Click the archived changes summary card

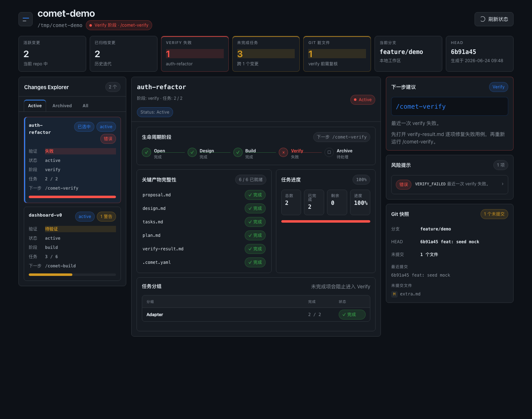click(x=123, y=54)
